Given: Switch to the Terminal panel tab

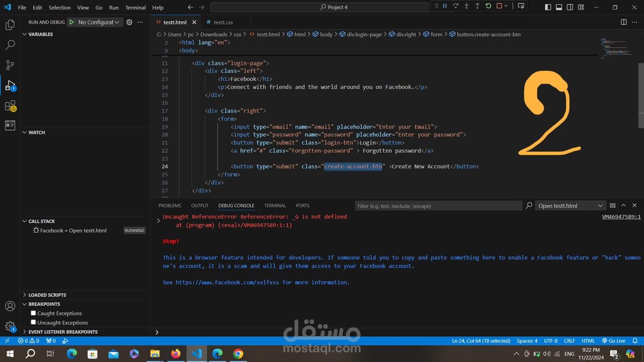Looking at the screenshot, I should tap(275, 206).
